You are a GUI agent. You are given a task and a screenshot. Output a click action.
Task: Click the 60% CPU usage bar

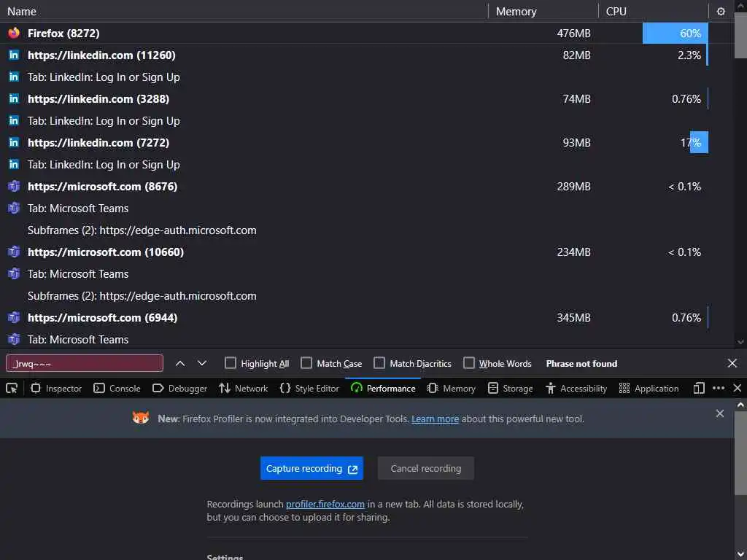pyautogui.click(x=675, y=33)
